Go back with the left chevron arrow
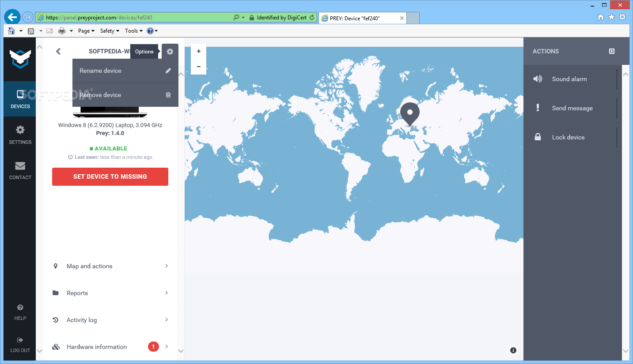 pyautogui.click(x=58, y=51)
